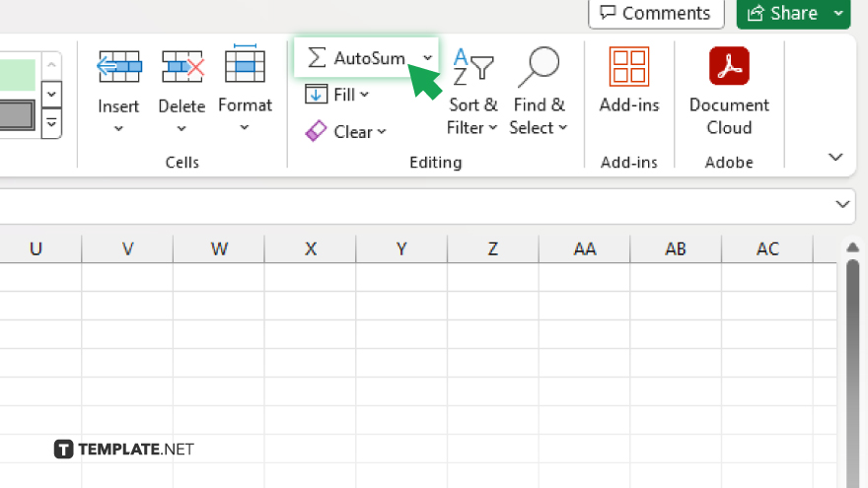Expand the AutoSum dropdown arrow
Viewport: 868px width, 488px height.
pyautogui.click(x=427, y=57)
